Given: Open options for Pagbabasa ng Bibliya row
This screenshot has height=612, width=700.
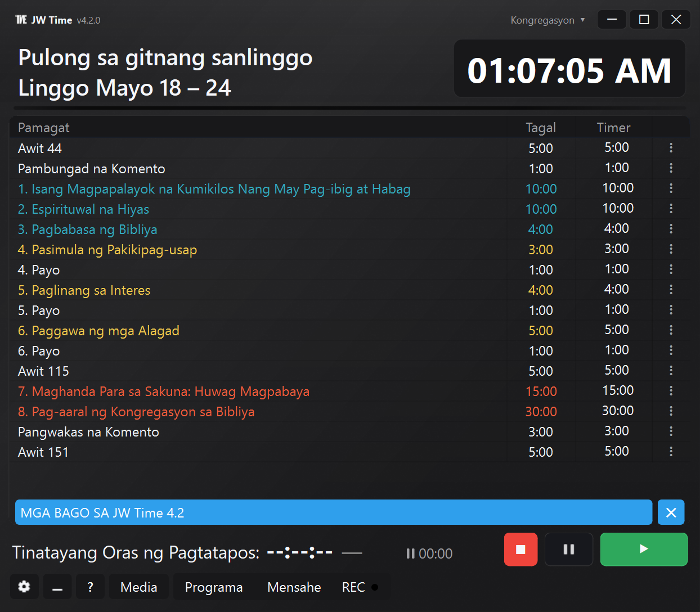Looking at the screenshot, I should click(671, 229).
